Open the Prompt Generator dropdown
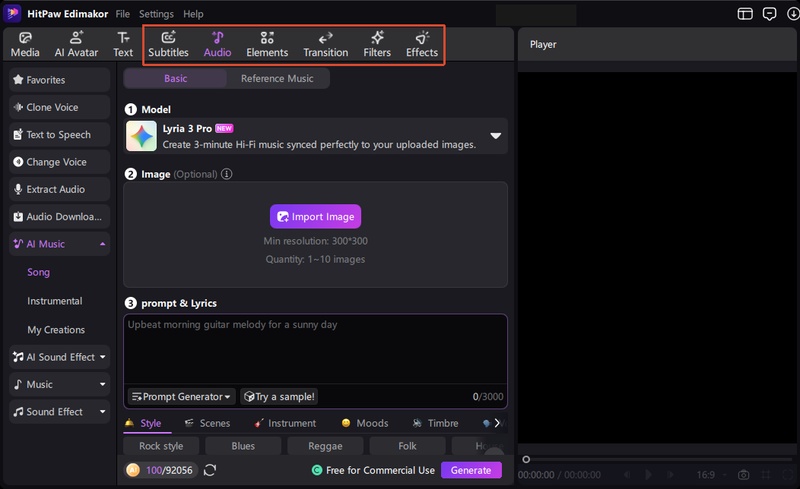This screenshot has height=489, width=800. point(181,397)
